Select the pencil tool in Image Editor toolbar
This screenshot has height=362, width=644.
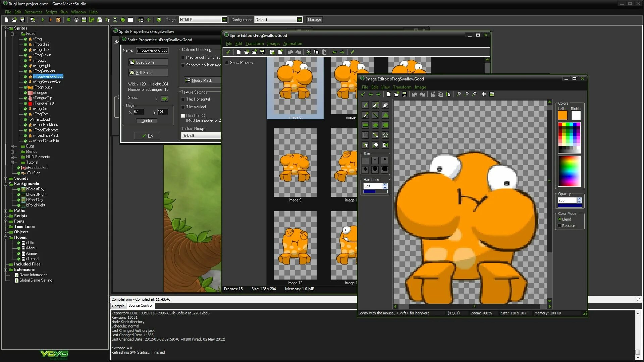[365, 105]
